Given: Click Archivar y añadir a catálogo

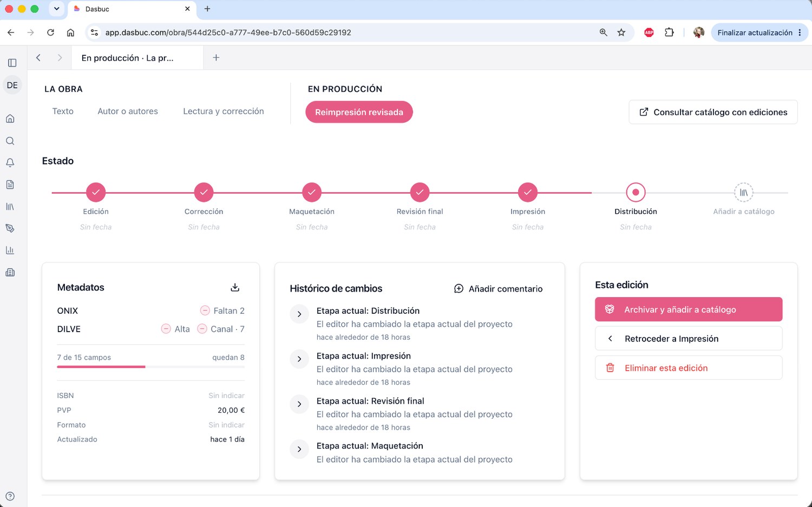Looking at the screenshot, I should point(689,310).
